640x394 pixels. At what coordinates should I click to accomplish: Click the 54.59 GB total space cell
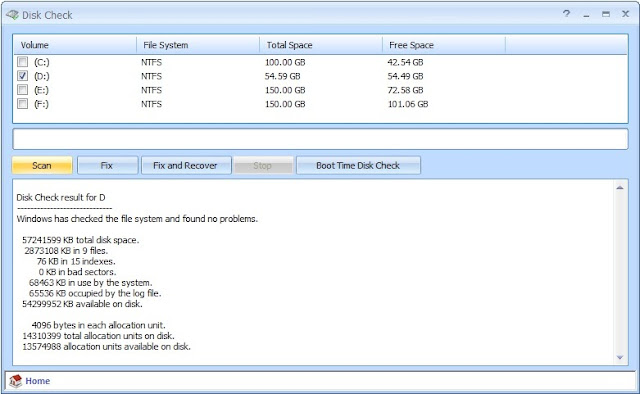282,76
